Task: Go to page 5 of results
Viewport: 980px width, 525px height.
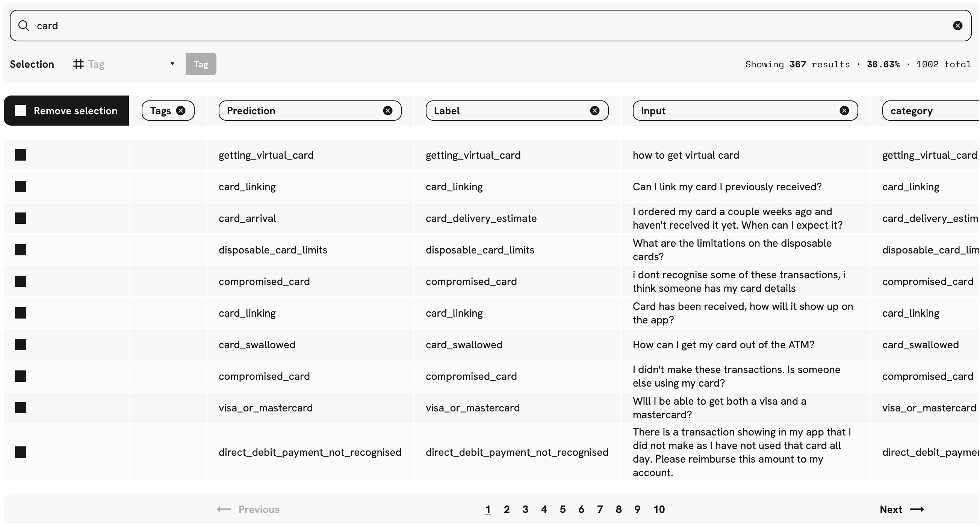Action: [562, 509]
